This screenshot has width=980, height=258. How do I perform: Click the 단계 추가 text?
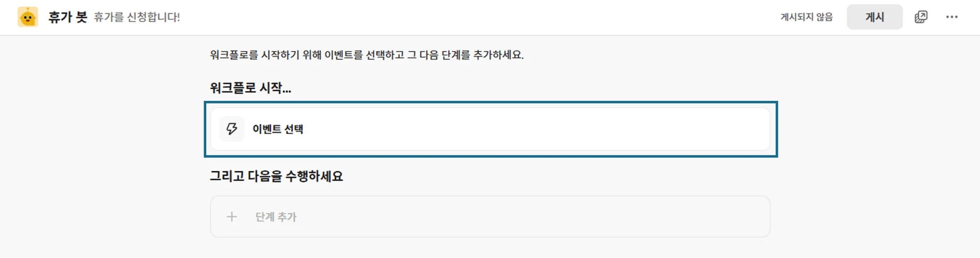(x=276, y=217)
